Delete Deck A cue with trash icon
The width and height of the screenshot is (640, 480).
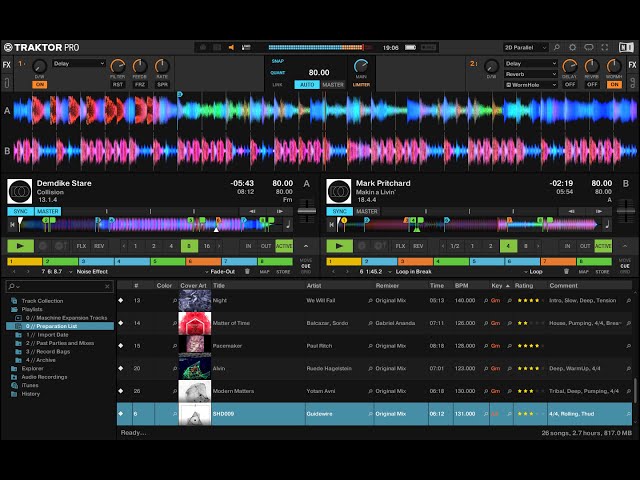click(x=247, y=271)
